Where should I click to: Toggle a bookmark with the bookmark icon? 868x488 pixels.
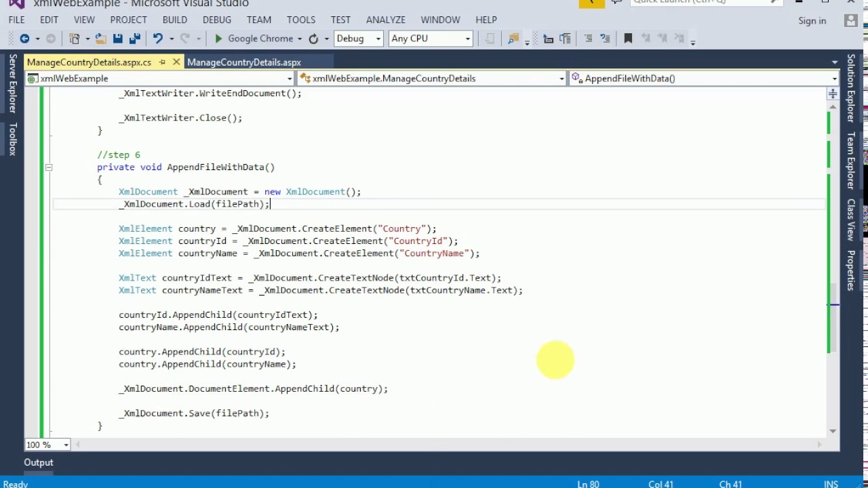(x=628, y=39)
